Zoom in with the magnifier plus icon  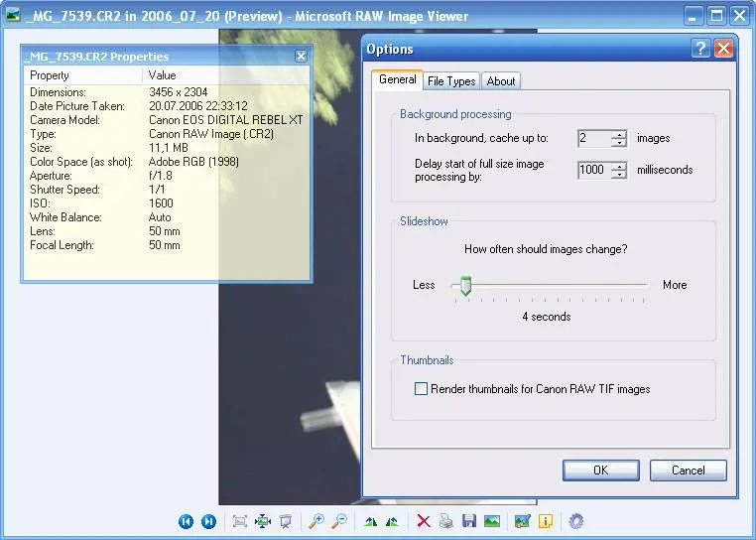tap(316, 521)
